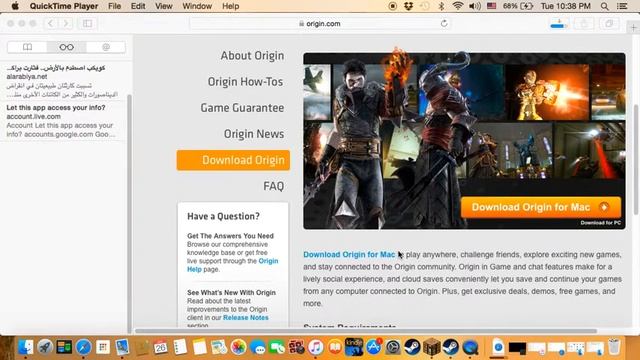Image resolution: width=640 pixels, height=360 pixels.
Task: Open Launchpad rocket in the Dock
Action: 45,347
